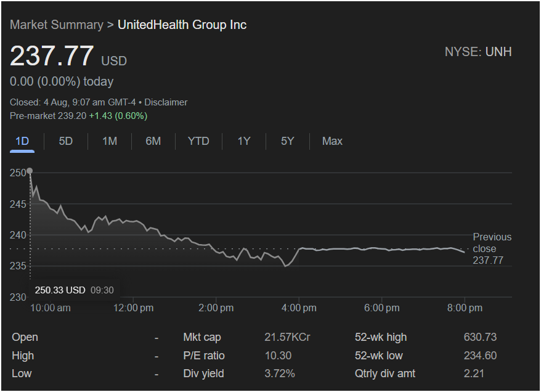
Task: Open the Market Summary link
Action: click(x=57, y=25)
